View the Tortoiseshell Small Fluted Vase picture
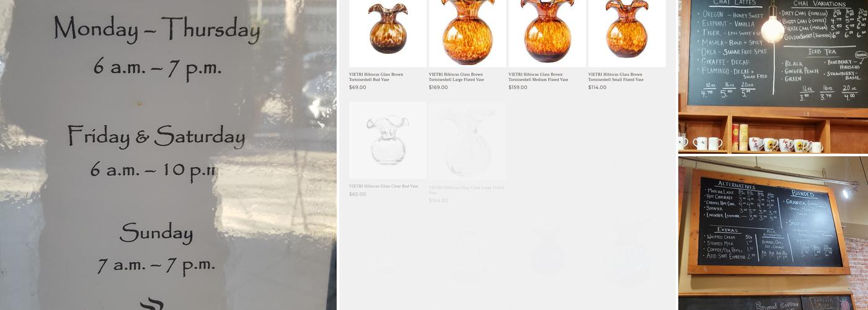The width and height of the screenshot is (868, 310). coord(627,33)
